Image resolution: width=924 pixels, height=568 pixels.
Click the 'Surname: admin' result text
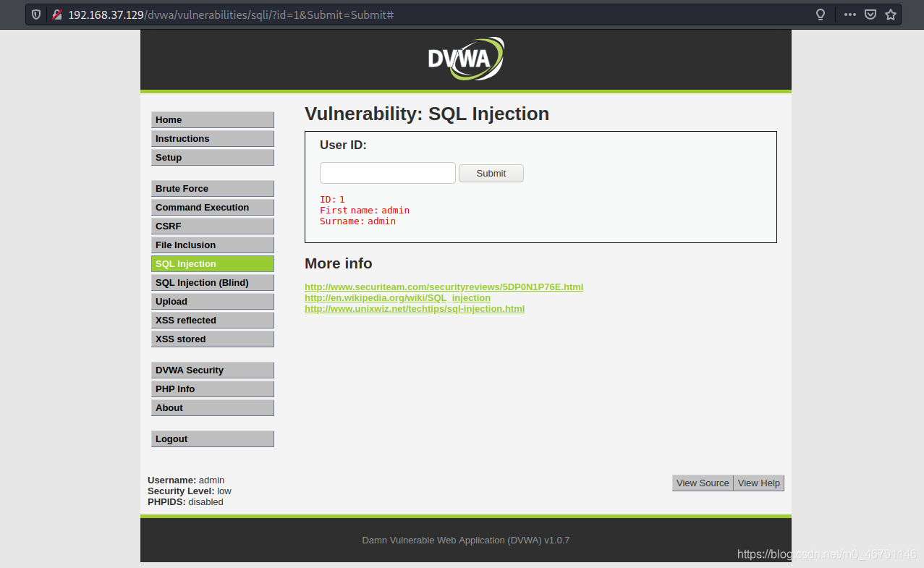pos(357,221)
